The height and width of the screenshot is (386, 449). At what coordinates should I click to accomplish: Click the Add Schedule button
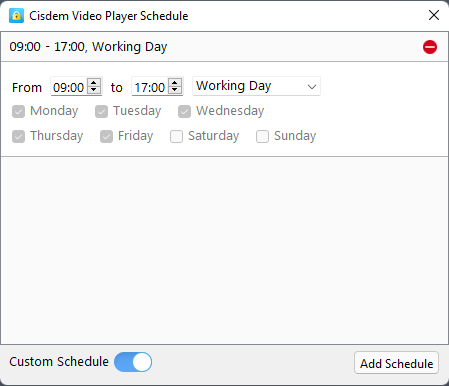(x=396, y=363)
